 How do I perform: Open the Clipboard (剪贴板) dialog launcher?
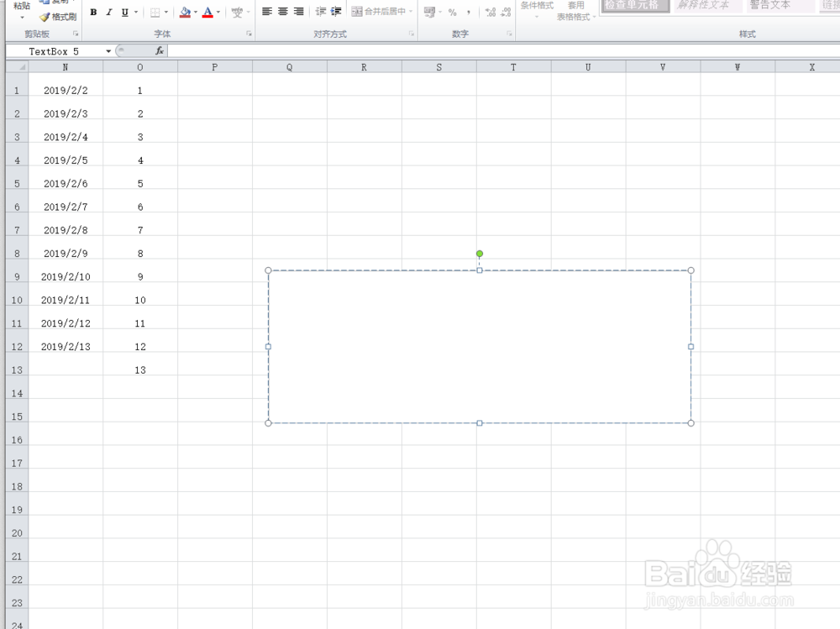coord(76,34)
